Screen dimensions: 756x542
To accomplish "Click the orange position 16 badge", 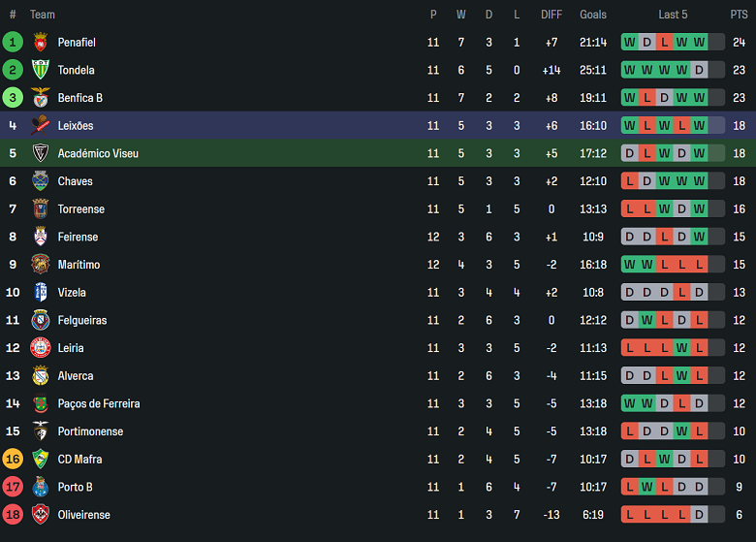I will pos(13,459).
